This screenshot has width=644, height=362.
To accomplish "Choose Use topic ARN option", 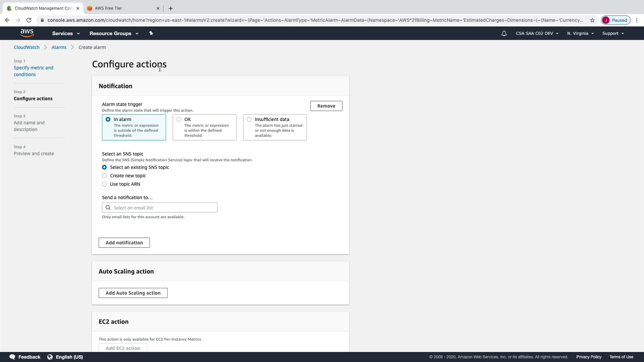I will (104, 184).
